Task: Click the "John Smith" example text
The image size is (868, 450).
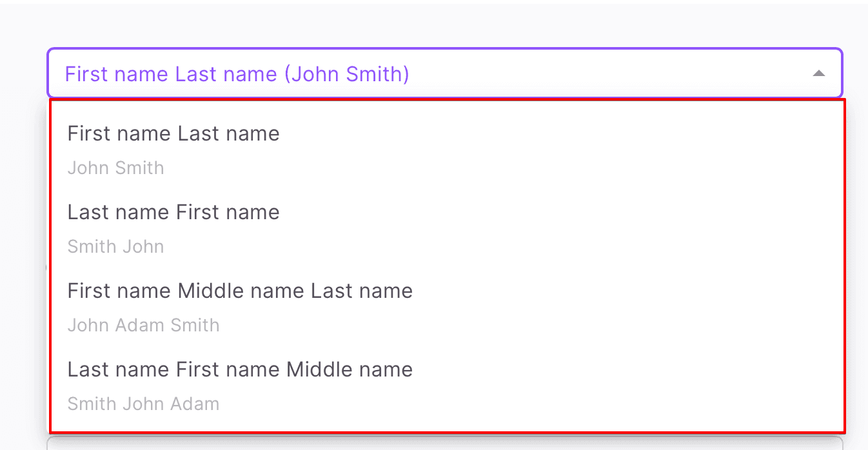Action: [116, 168]
